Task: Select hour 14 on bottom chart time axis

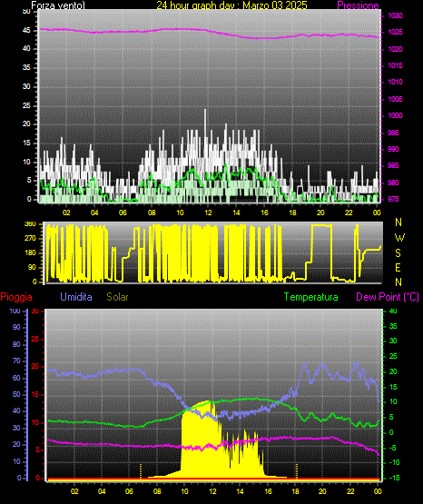Action: coord(240,491)
